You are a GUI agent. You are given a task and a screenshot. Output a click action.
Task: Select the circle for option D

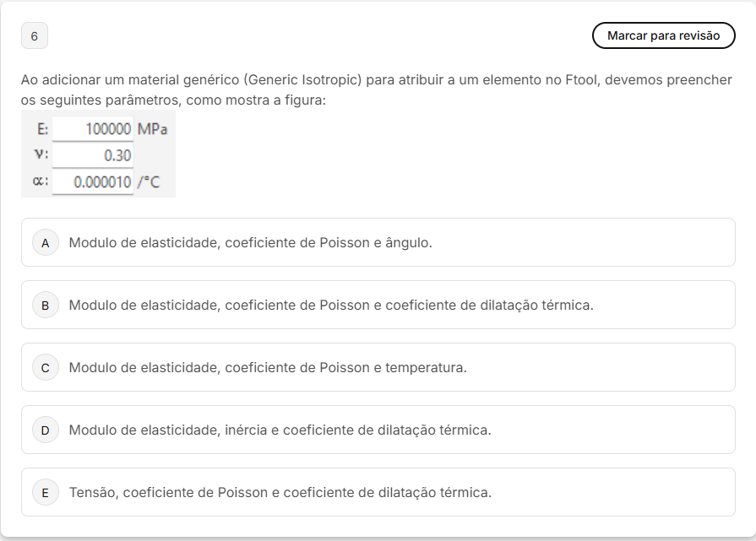point(46,430)
